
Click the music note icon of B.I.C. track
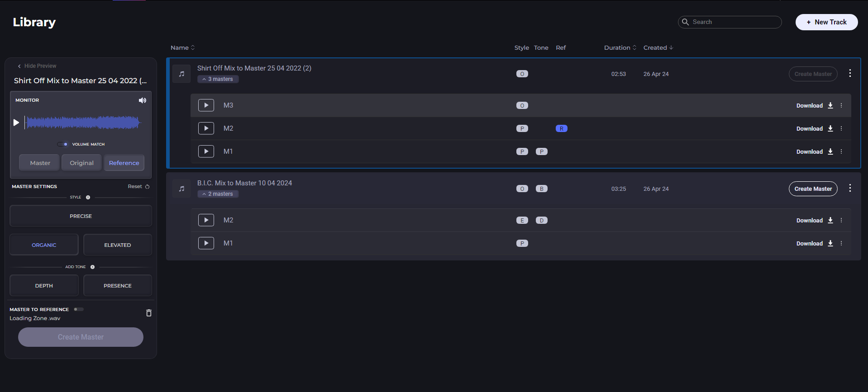point(181,189)
